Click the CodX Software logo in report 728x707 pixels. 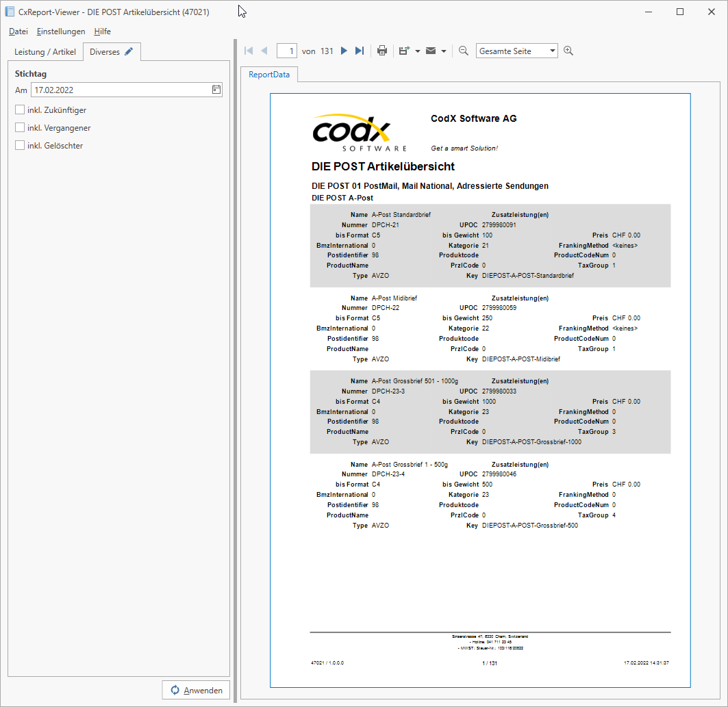[x=360, y=133]
